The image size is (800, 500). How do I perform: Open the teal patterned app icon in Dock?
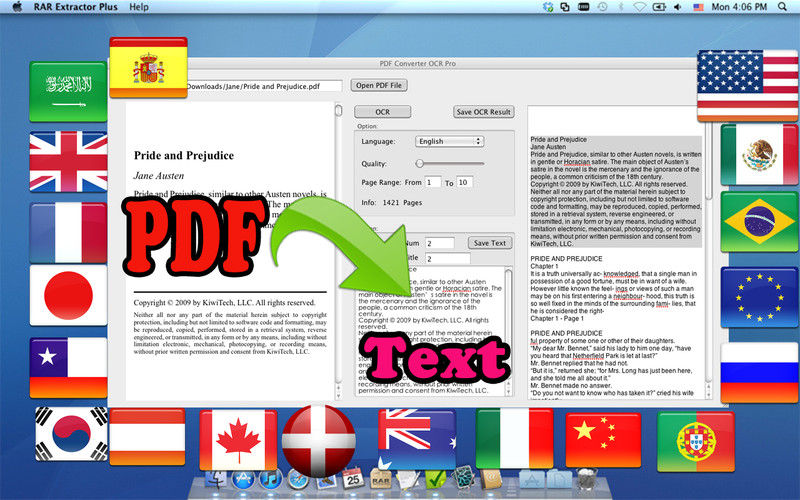pos(463,478)
